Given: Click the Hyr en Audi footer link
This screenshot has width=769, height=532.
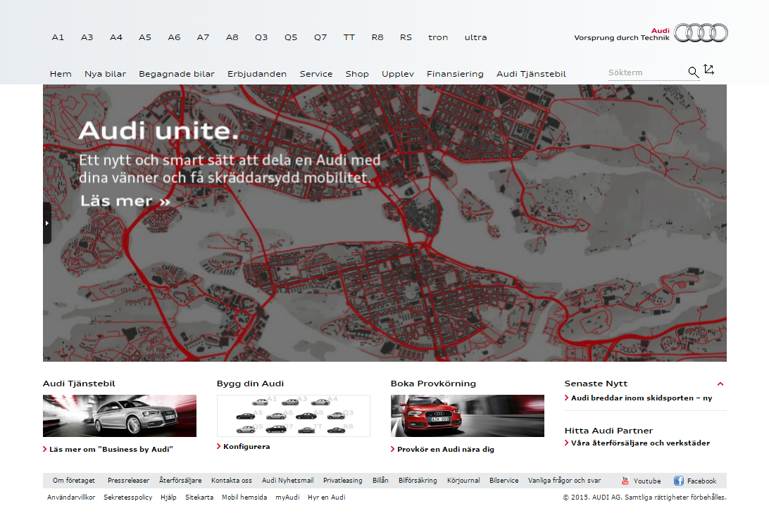Looking at the screenshot, I should click(327, 498).
